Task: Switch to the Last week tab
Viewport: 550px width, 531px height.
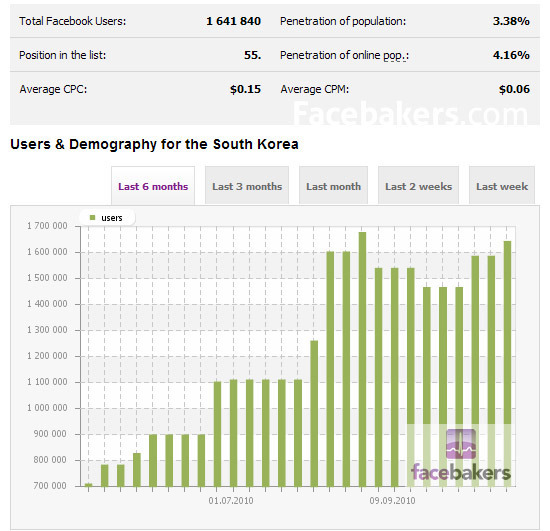Action: point(502,186)
